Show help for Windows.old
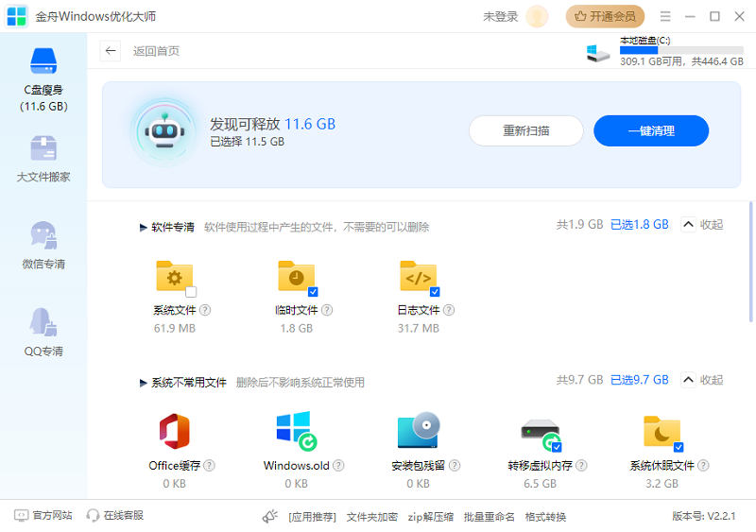Viewport: 756px width, 532px height. pyautogui.click(x=338, y=466)
